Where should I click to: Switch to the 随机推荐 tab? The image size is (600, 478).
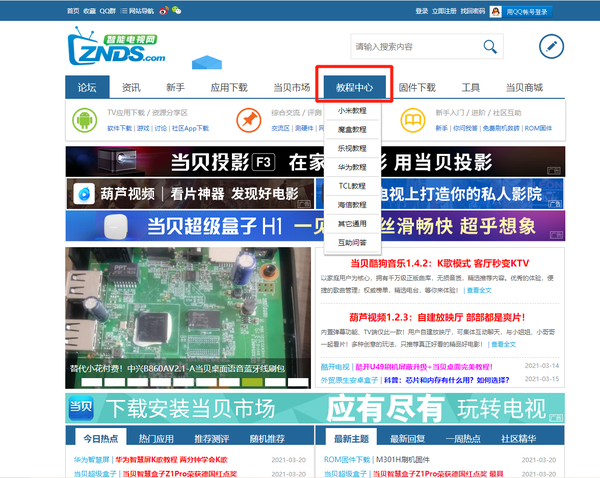267,439
